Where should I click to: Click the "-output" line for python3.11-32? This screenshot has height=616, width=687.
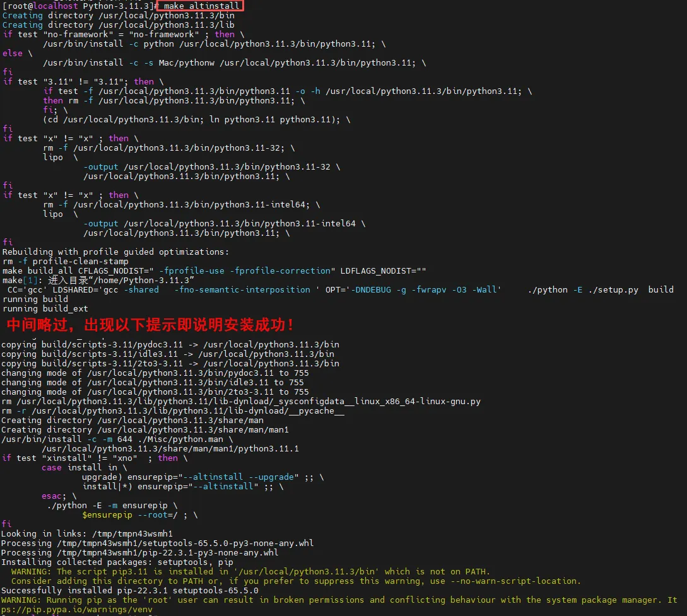click(x=212, y=167)
